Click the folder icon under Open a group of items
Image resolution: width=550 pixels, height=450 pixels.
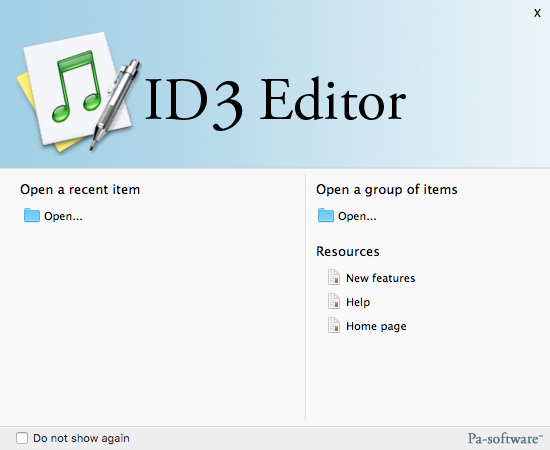[x=326, y=215]
